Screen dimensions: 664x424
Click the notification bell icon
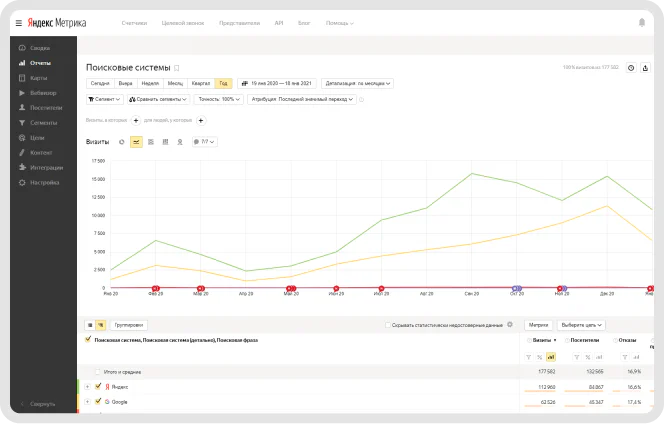(x=642, y=22)
